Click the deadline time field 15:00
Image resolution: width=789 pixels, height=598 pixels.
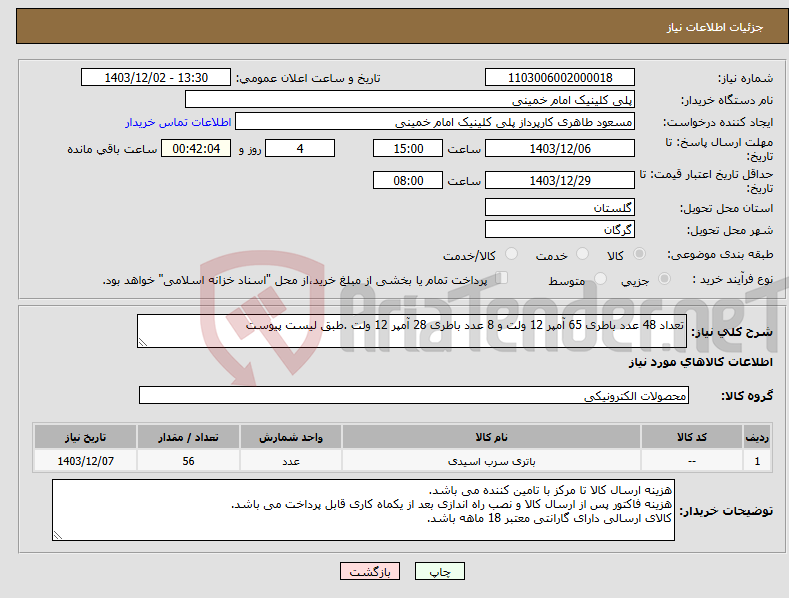coord(408,148)
